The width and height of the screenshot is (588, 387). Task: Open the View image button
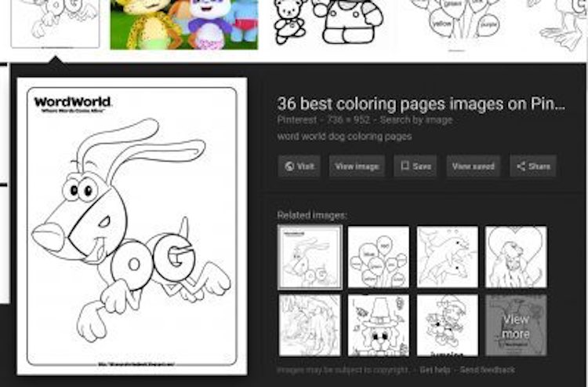[357, 166]
